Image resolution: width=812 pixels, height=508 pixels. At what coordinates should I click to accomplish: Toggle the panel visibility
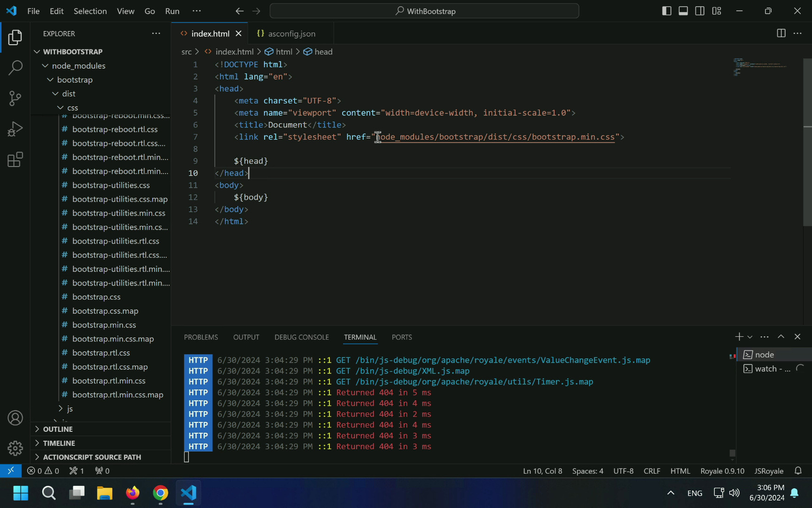[x=683, y=10]
